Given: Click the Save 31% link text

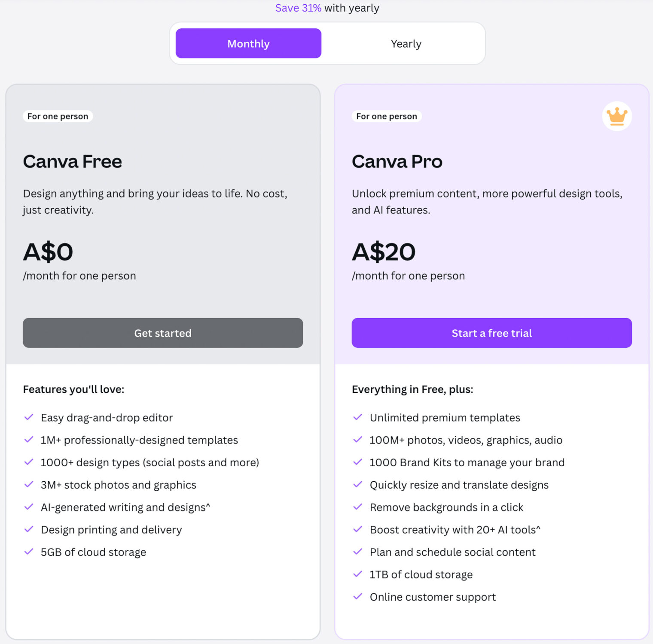Looking at the screenshot, I should tap(298, 8).
